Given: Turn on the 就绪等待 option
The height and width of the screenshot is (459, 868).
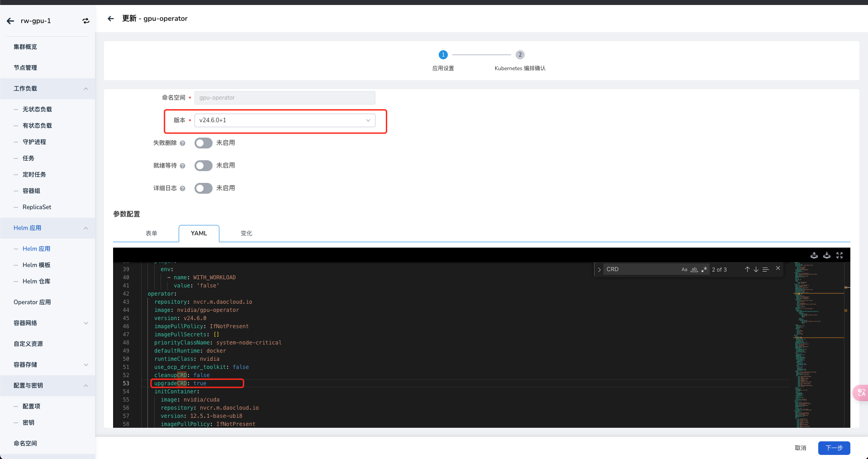Looking at the screenshot, I should [x=203, y=165].
